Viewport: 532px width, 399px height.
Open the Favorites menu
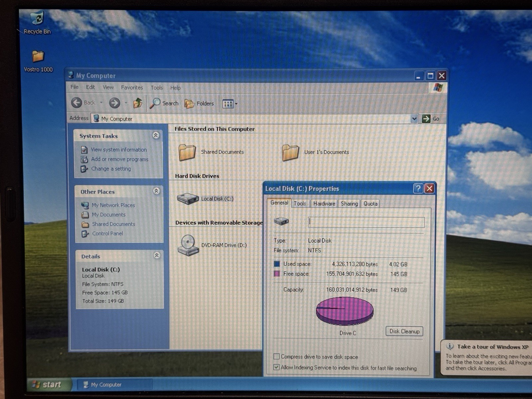pyautogui.click(x=132, y=88)
